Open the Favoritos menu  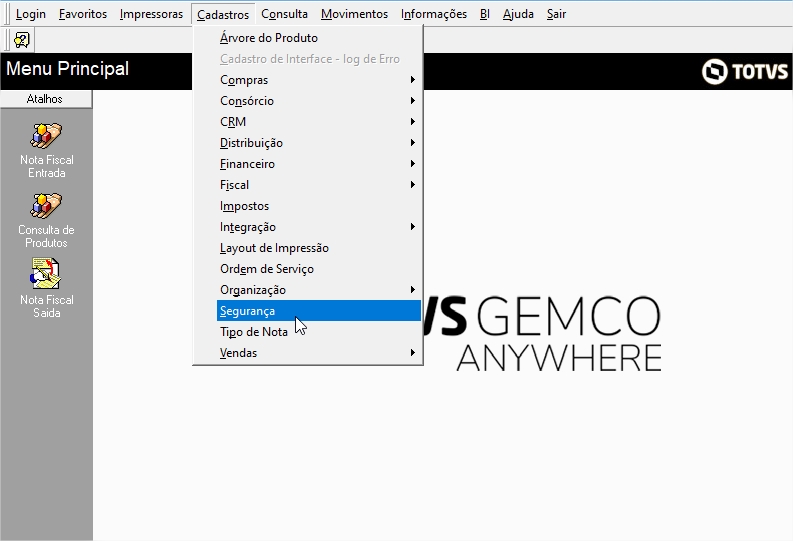click(x=83, y=14)
